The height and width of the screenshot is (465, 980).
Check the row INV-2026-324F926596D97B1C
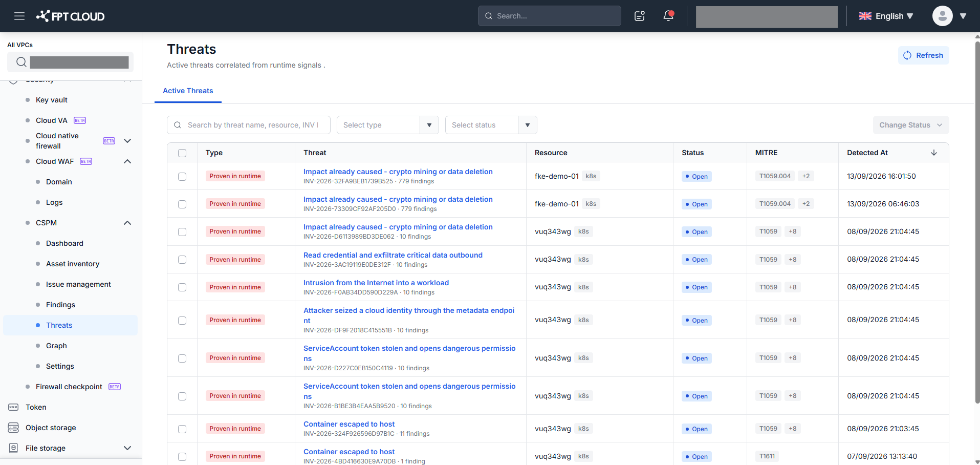click(182, 429)
